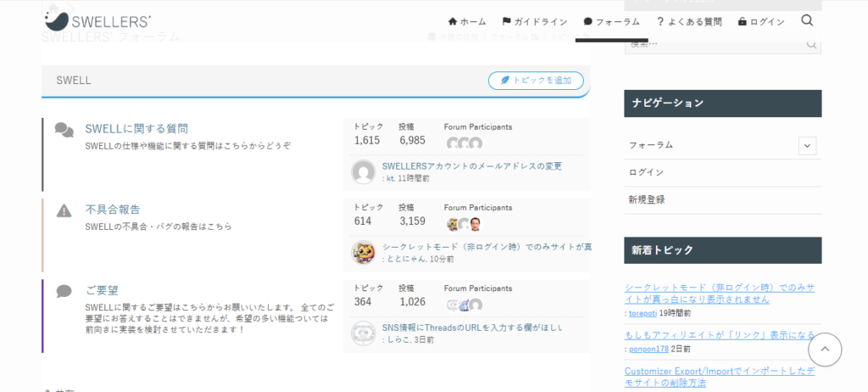The height and width of the screenshot is (392, 868).
Task: Open the ホーム menu item
Action: pos(467,21)
